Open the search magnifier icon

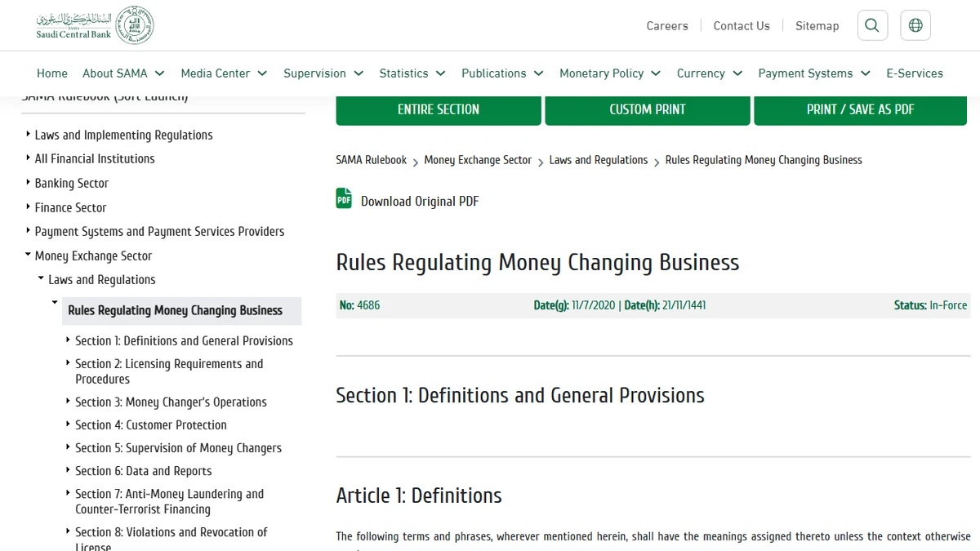pyautogui.click(x=872, y=25)
